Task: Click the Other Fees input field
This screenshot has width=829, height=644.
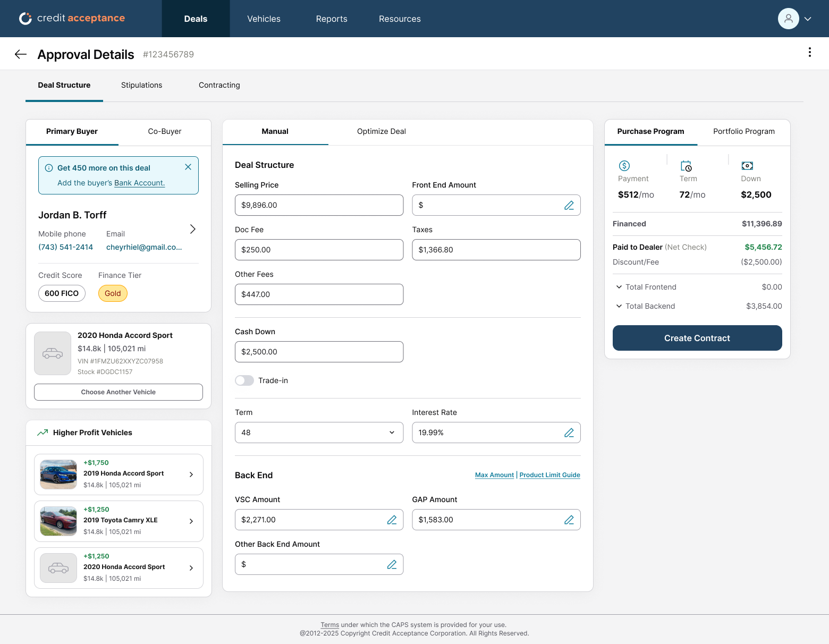Action: click(319, 294)
